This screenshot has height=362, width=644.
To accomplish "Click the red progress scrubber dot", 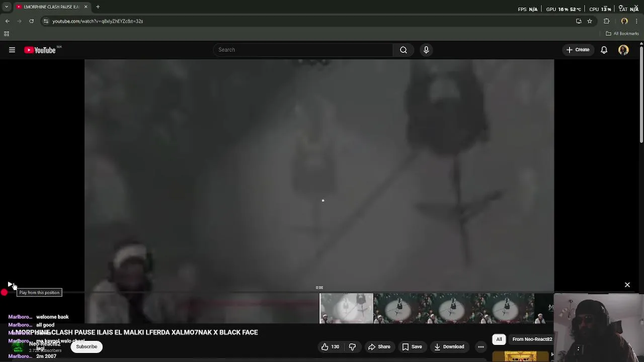I will pyautogui.click(x=4, y=292).
